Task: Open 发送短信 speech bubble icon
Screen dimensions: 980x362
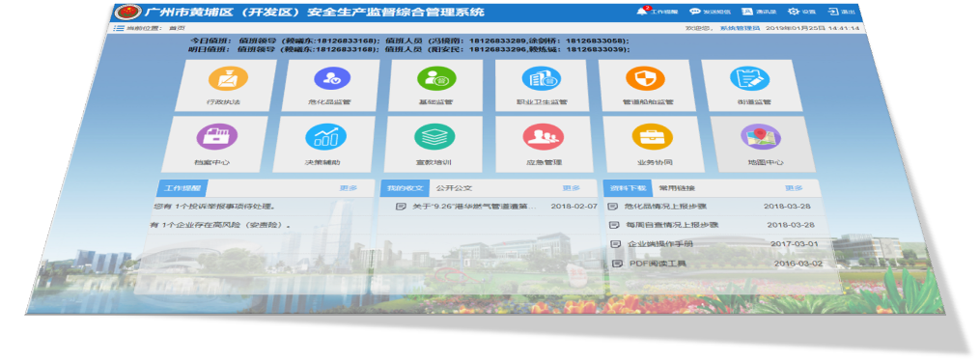Action: [x=695, y=12]
